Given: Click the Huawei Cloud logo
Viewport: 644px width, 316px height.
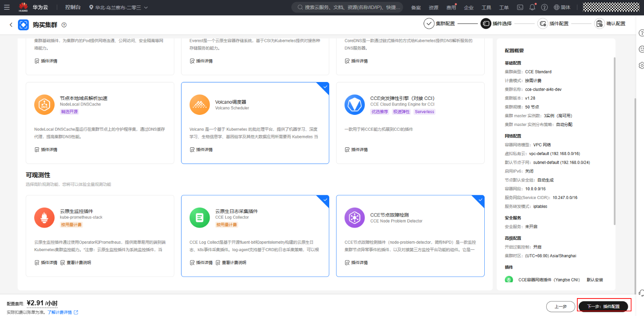Looking at the screenshot, I should pyautogui.click(x=23, y=7).
